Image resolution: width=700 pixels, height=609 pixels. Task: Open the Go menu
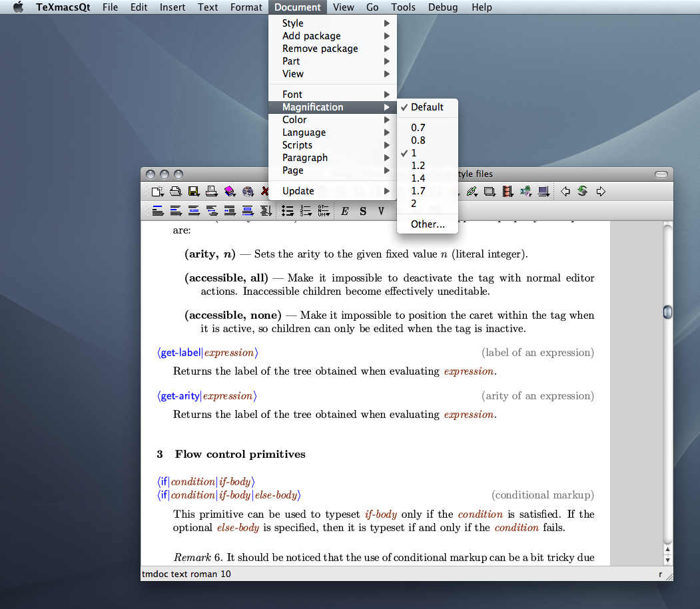tap(372, 7)
